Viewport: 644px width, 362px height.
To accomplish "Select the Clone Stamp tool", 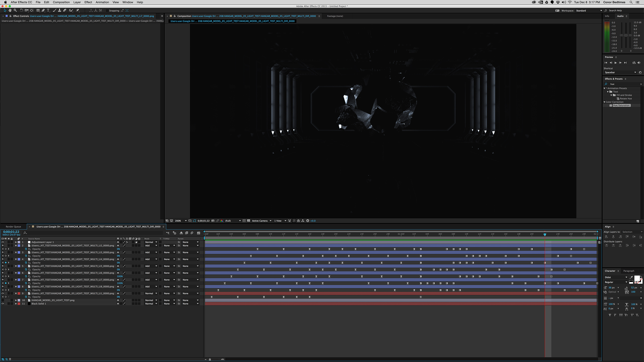I will [x=60, y=11].
